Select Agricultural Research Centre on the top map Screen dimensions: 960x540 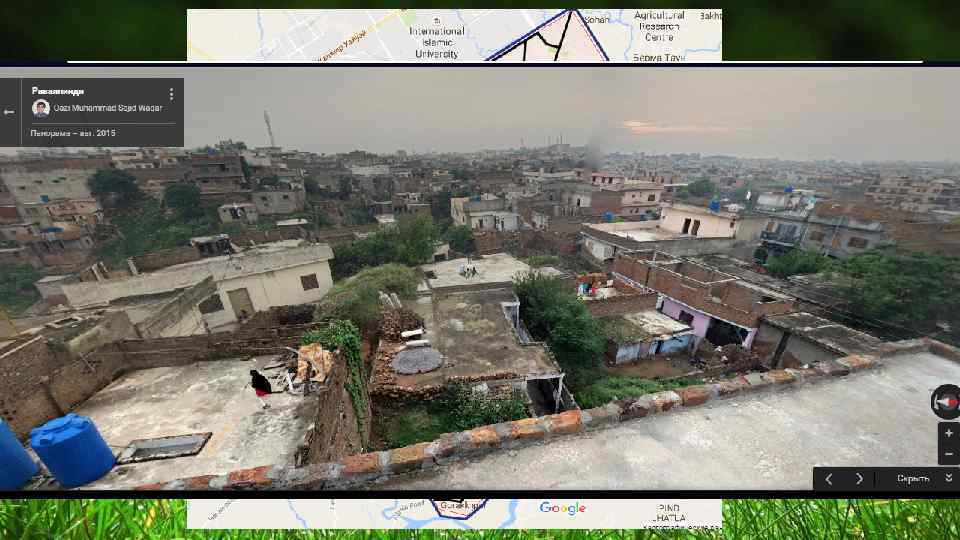click(x=659, y=26)
